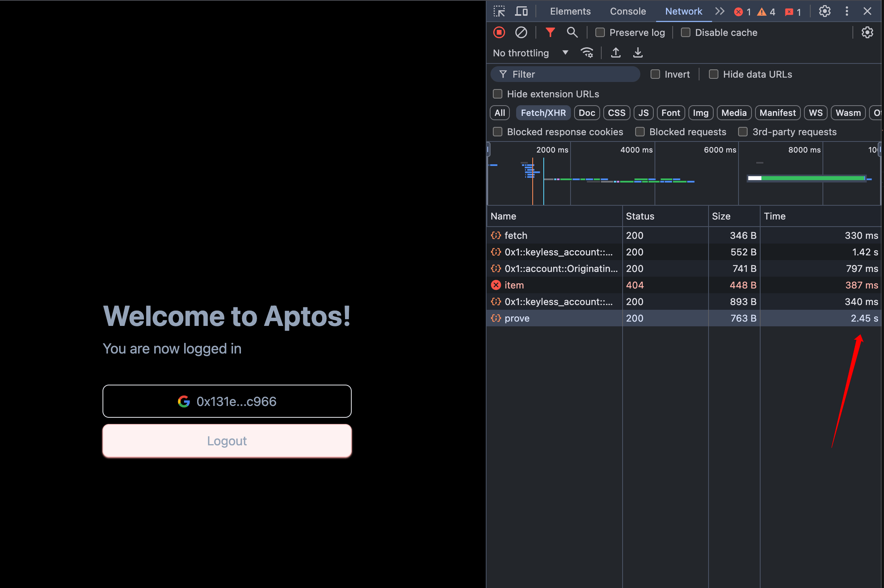This screenshot has height=588, width=884.
Task: Check Blocked requests
Action: [x=640, y=132]
